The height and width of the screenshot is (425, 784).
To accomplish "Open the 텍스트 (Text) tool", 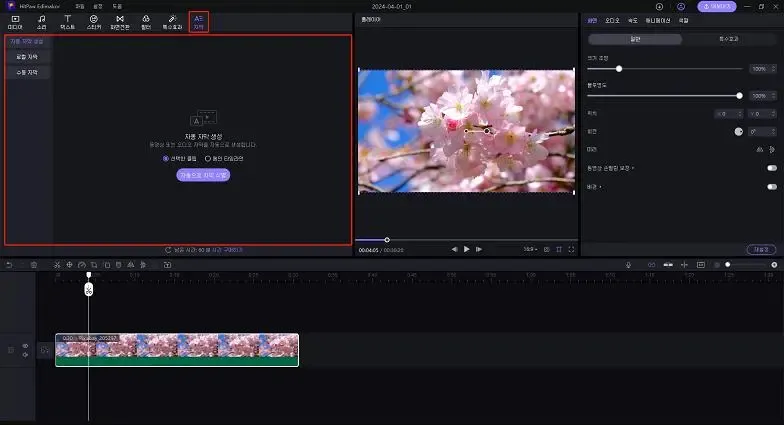I will [x=67, y=21].
